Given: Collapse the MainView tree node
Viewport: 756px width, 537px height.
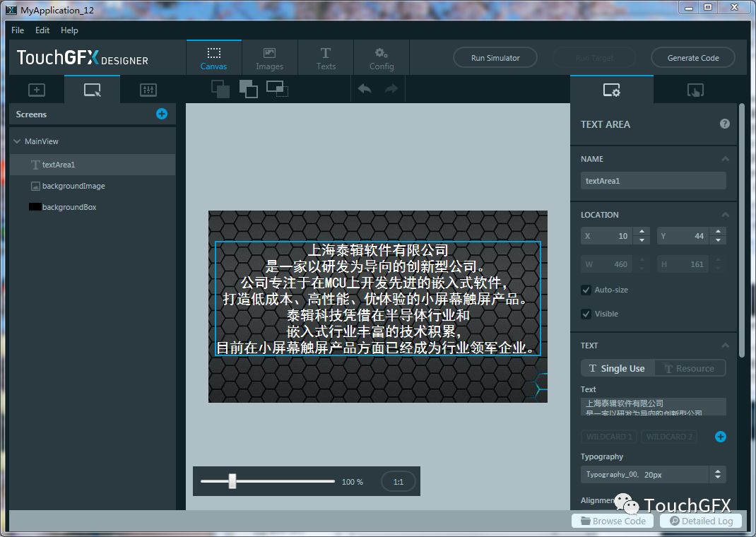Looking at the screenshot, I should coord(17,141).
